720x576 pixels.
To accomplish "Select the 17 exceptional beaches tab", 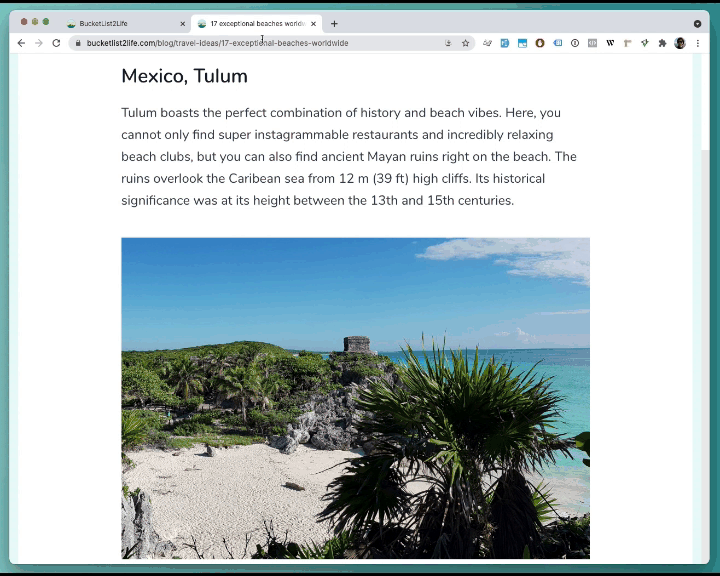I will pyautogui.click(x=255, y=23).
